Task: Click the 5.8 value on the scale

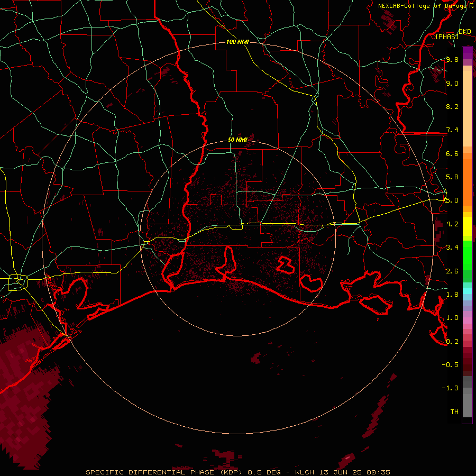Action: coord(452,177)
